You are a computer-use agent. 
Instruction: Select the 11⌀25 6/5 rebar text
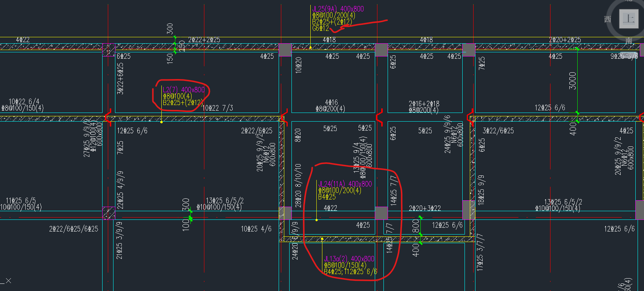pyautogui.click(x=21, y=201)
